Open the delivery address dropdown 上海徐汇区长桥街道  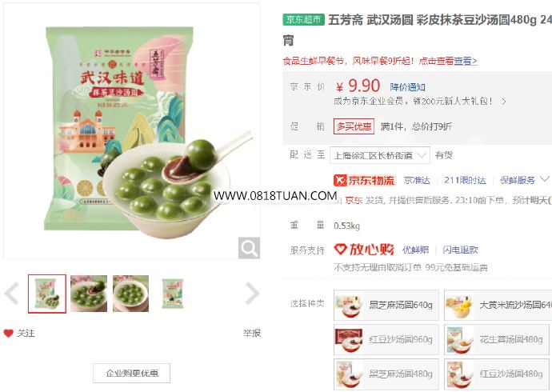[379, 155]
